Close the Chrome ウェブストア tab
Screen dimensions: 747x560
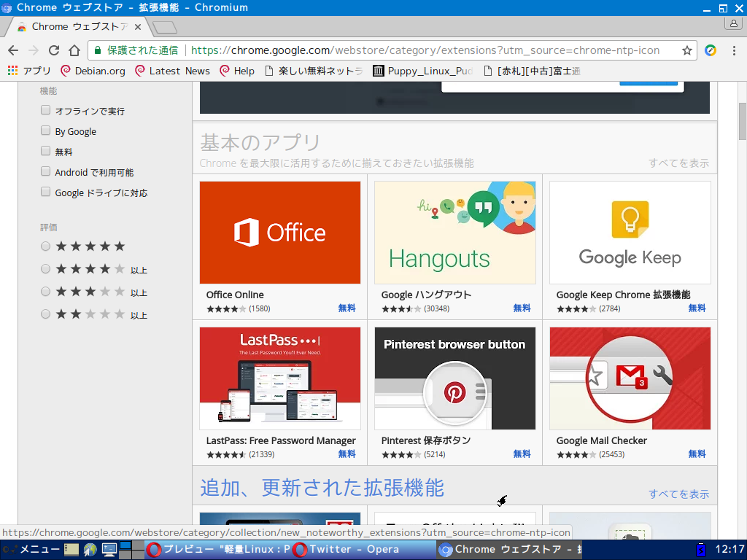pos(138,27)
